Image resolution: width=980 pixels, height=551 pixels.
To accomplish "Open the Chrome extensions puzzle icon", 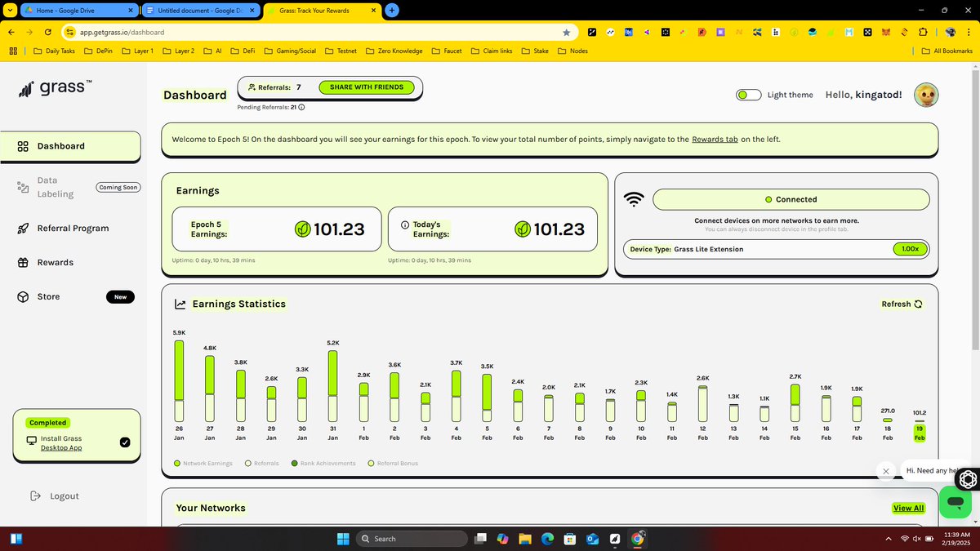I will [923, 33].
